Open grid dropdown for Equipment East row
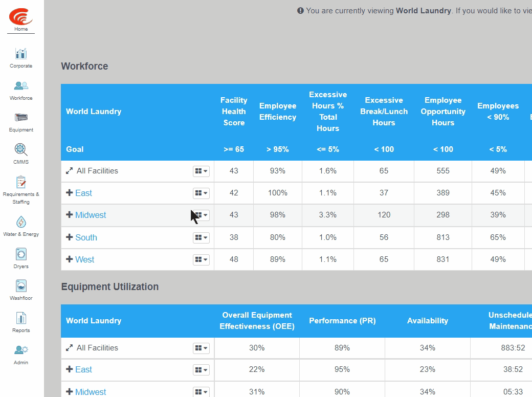 201,370
